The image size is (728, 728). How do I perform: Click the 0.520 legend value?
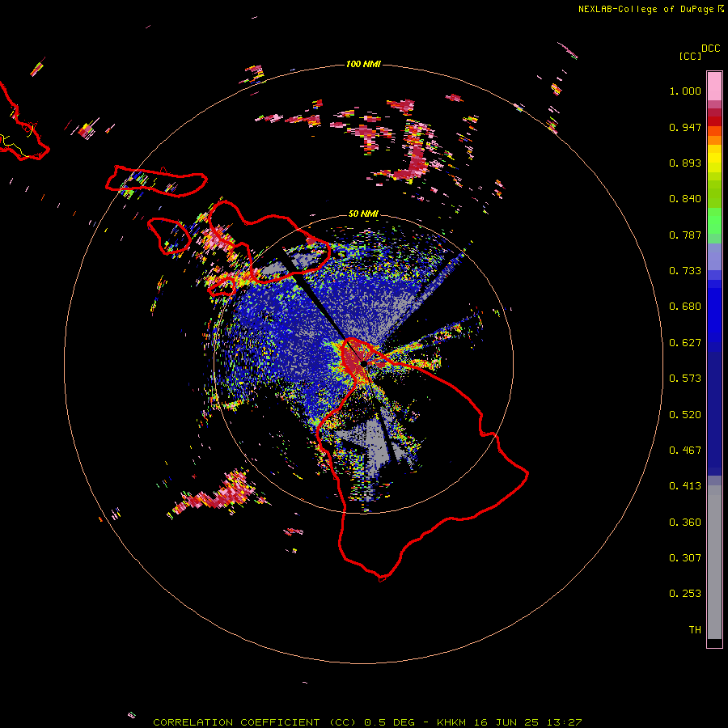pyautogui.click(x=685, y=415)
